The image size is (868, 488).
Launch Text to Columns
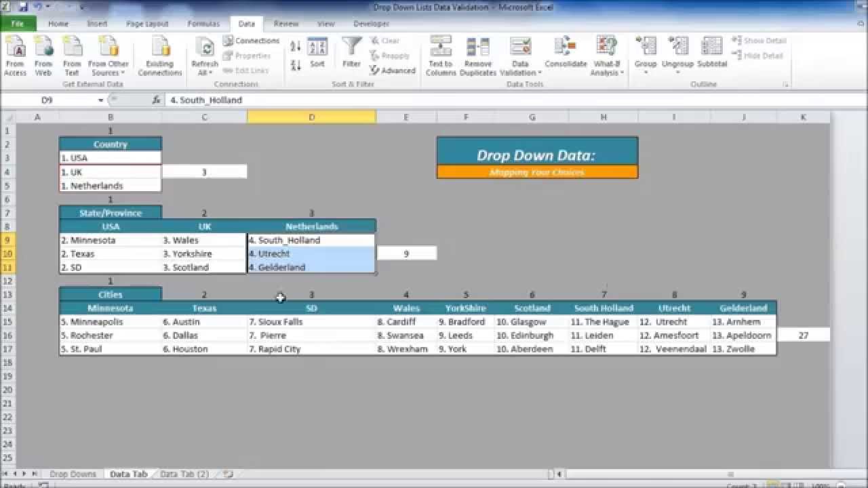441,56
